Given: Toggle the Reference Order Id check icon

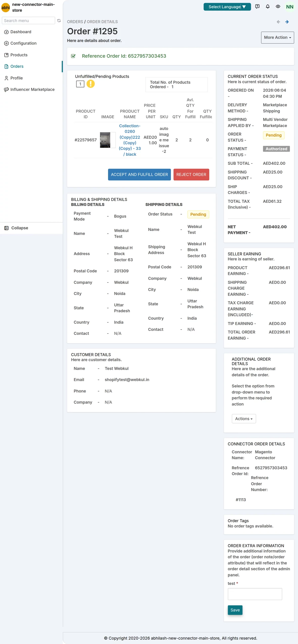Looking at the screenshot, I should [73, 56].
